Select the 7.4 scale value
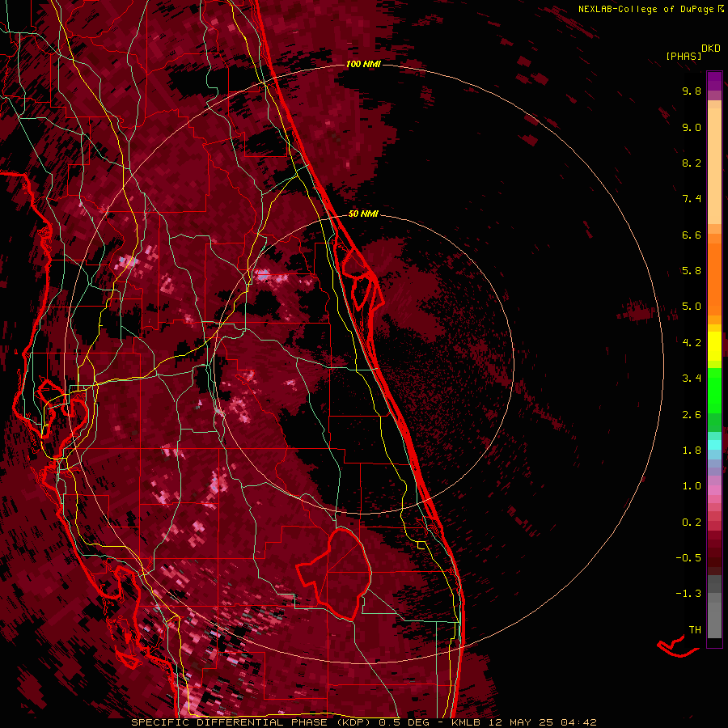The height and width of the screenshot is (728, 728). 692,199
